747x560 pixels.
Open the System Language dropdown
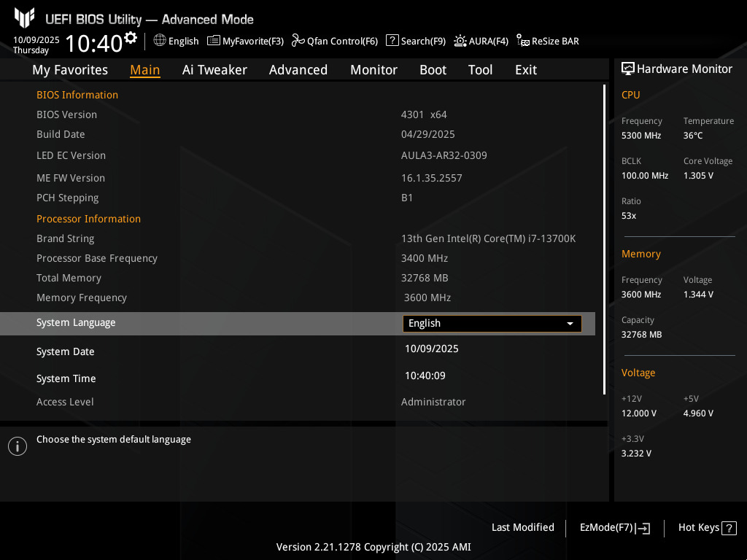pos(492,323)
